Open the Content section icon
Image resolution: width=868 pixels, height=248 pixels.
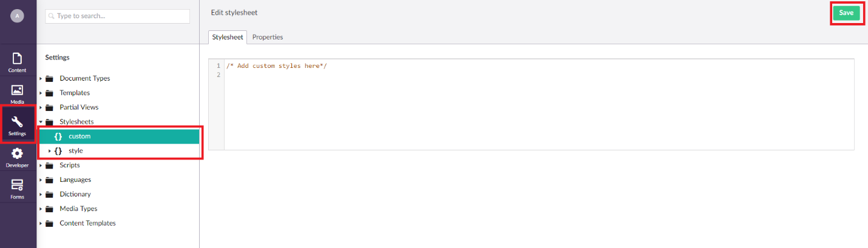[x=18, y=59]
